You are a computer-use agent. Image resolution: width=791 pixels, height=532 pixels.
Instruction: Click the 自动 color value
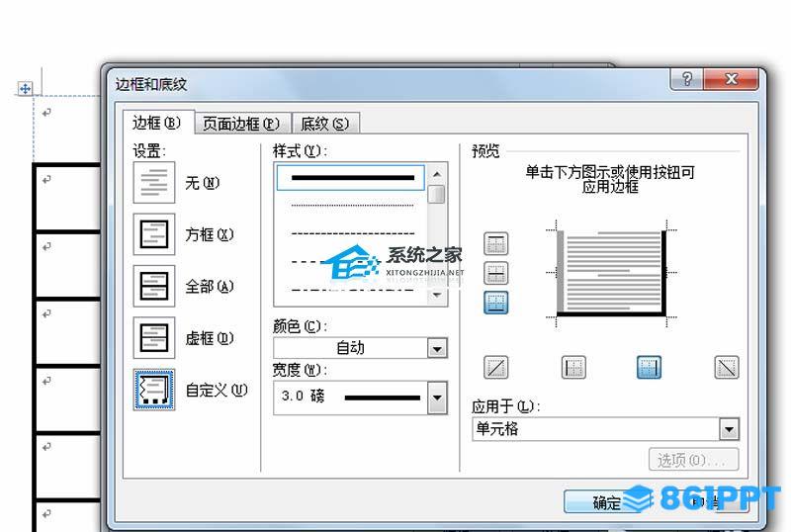point(350,348)
